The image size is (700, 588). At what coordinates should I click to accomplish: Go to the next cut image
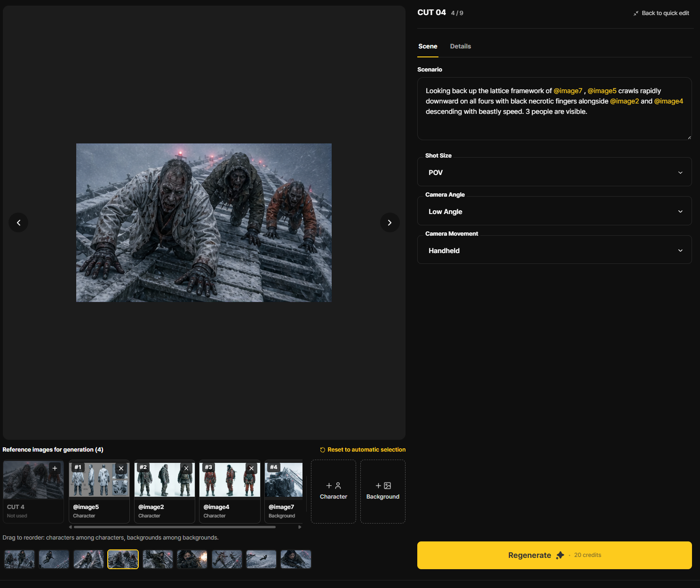pos(390,222)
